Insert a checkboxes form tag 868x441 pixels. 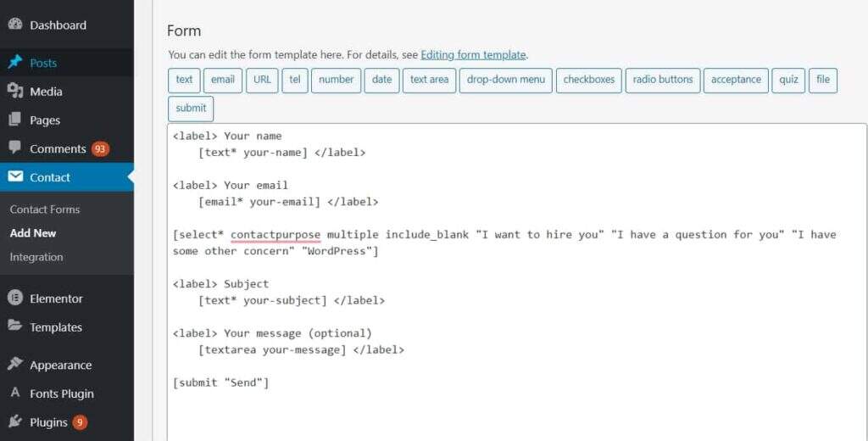589,80
